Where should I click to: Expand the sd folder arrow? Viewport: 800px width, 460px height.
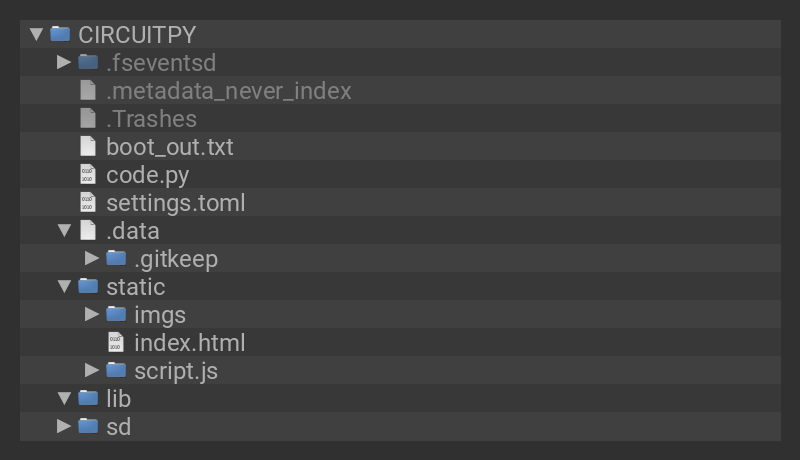64,427
